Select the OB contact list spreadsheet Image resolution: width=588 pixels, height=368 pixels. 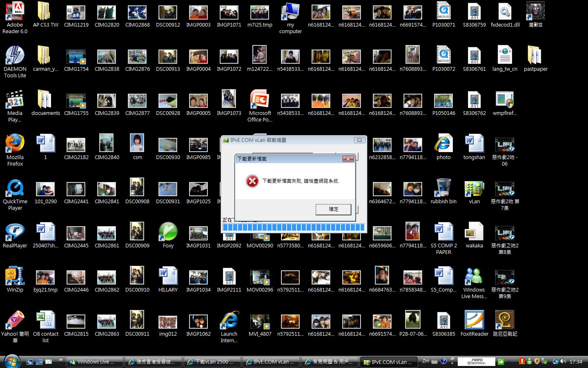46,327
